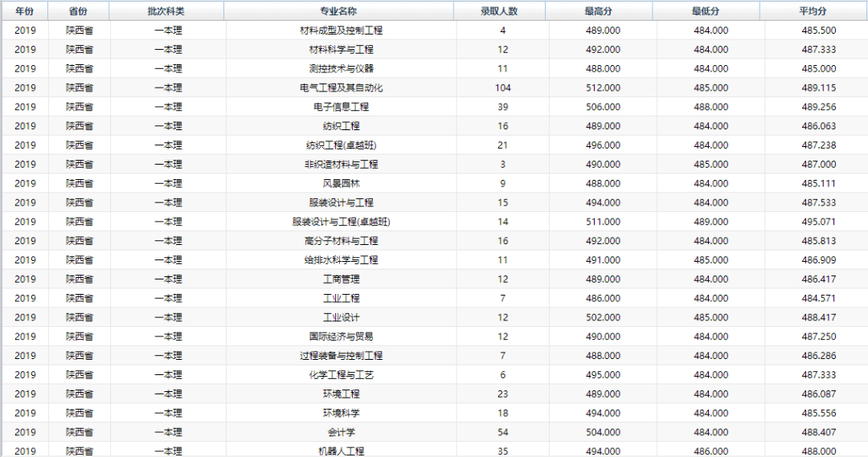Select the average score 486.286 cell
The image size is (868, 457).
[x=819, y=356]
